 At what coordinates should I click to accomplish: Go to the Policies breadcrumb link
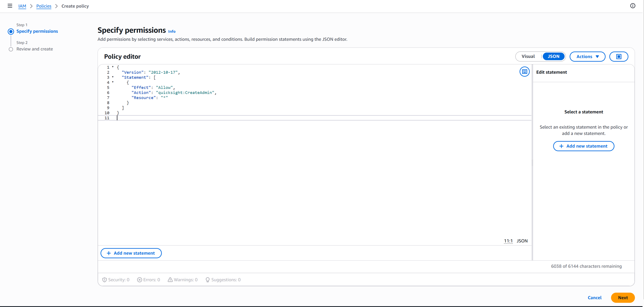[44, 6]
